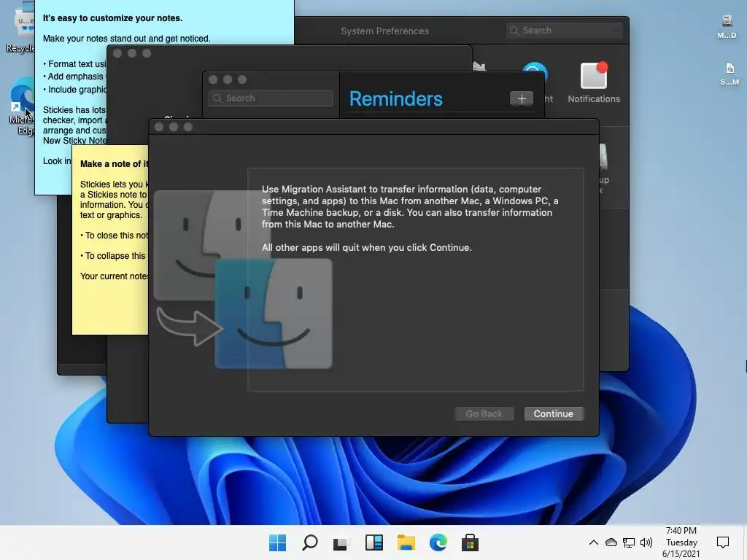Viewport: 747px width, 560px height.
Task: Open taskbar Search
Action: [309, 542]
